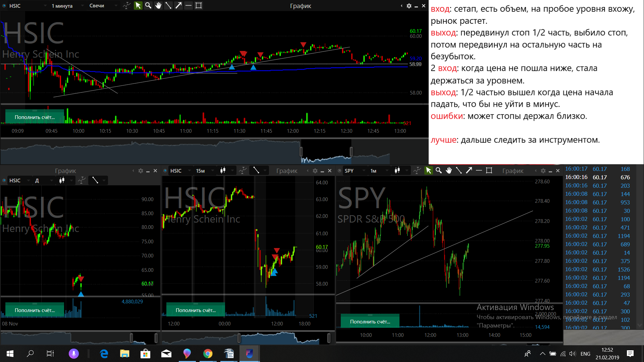Select the hand pan tool in top HSIC chart
Viewport: 644px width, 362px height.
[158, 6]
